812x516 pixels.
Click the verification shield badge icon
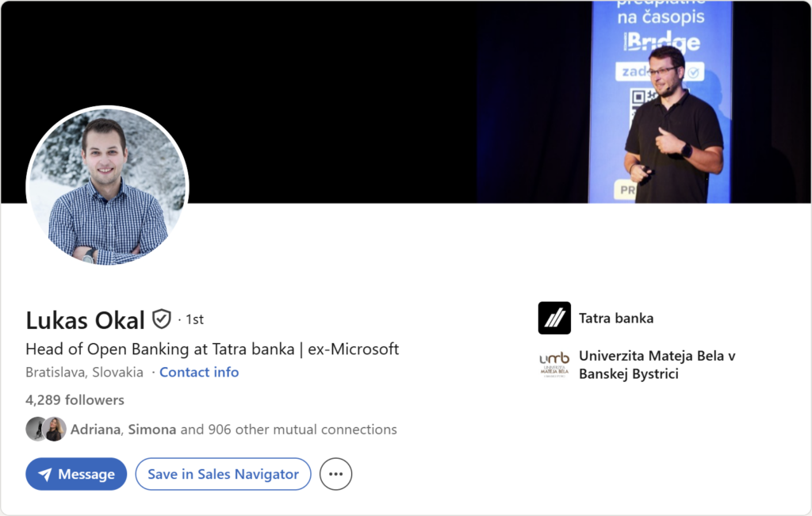click(x=162, y=319)
